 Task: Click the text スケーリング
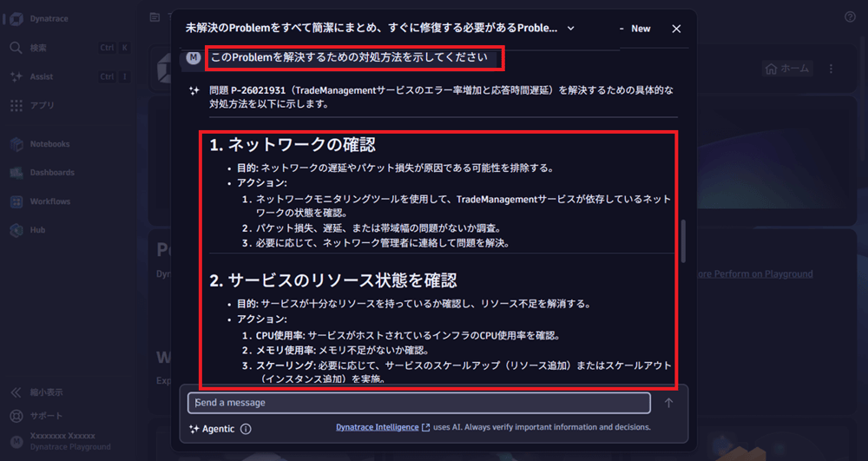pos(285,366)
